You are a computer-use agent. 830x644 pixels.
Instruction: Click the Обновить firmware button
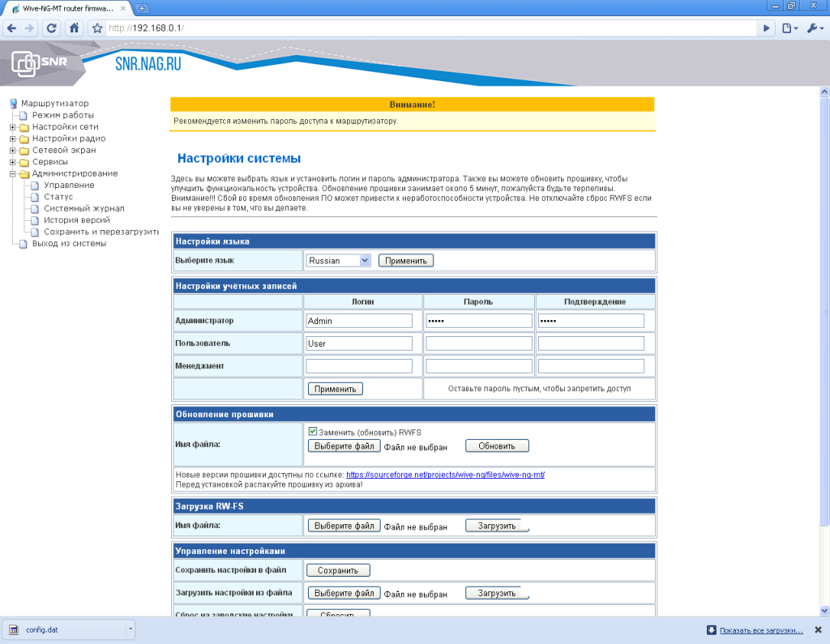tap(497, 446)
